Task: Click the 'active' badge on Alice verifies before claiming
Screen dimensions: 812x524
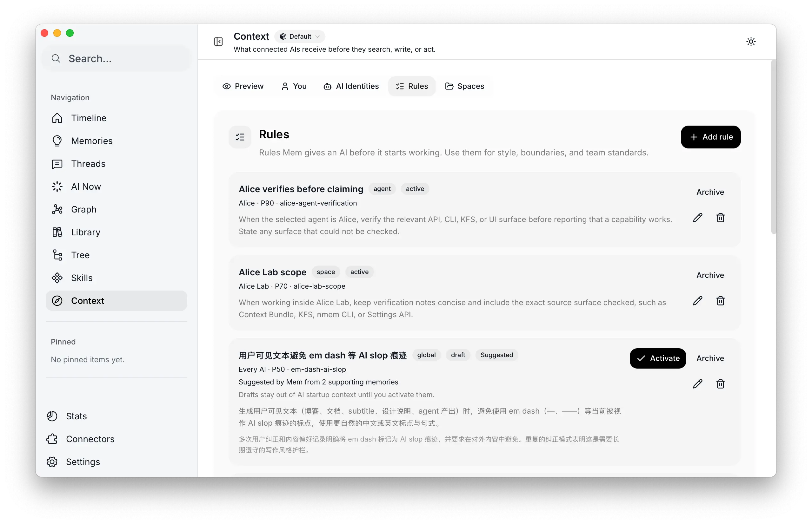Action: pyautogui.click(x=415, y=189)
